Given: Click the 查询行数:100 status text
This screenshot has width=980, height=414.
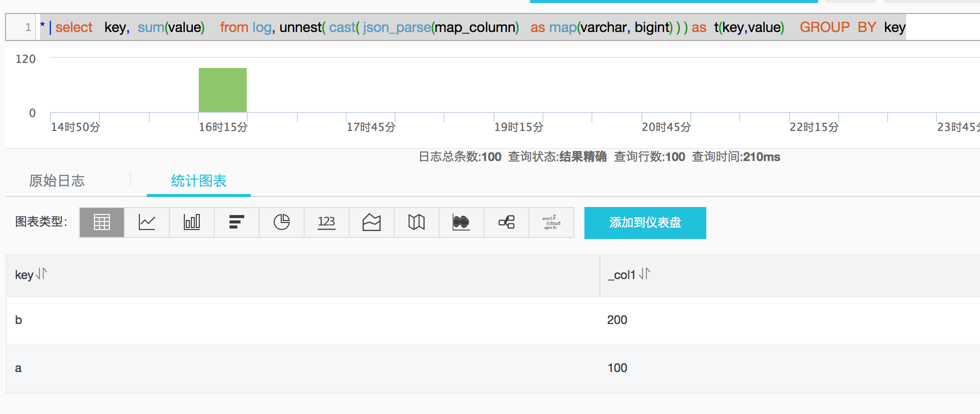Looking at the screenshot, I should click(649, 156).
